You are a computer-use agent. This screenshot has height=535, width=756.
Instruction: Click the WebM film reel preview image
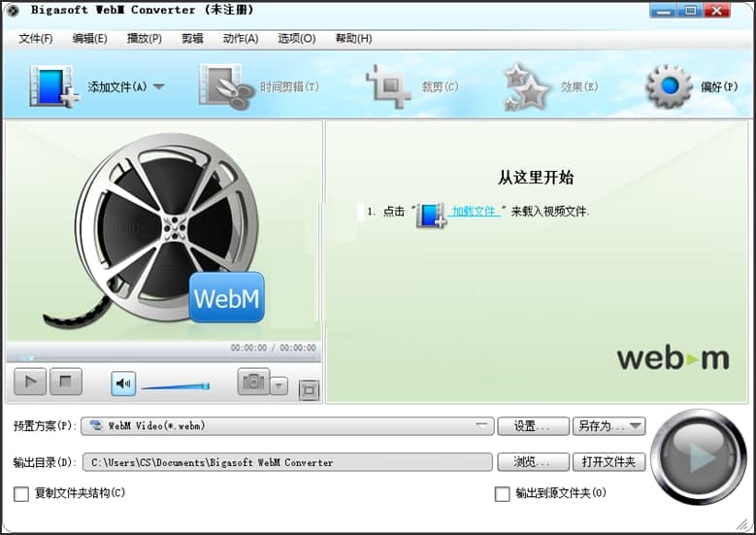154,230
